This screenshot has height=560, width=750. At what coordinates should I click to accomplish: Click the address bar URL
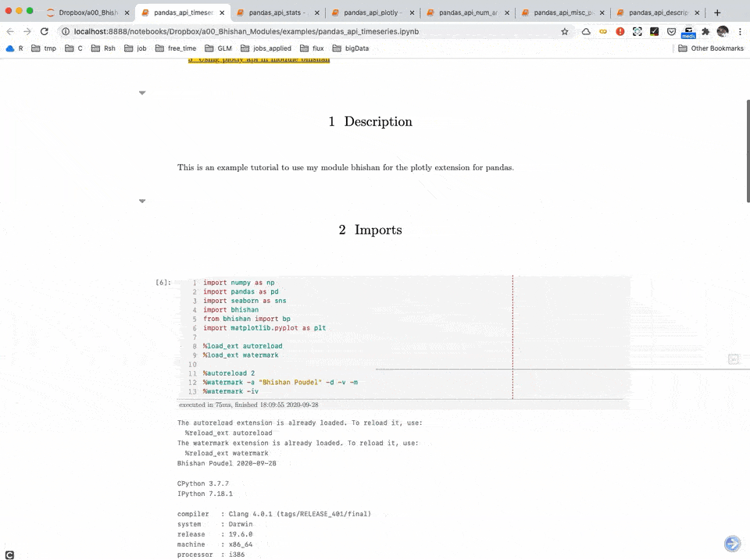(246, 31)
